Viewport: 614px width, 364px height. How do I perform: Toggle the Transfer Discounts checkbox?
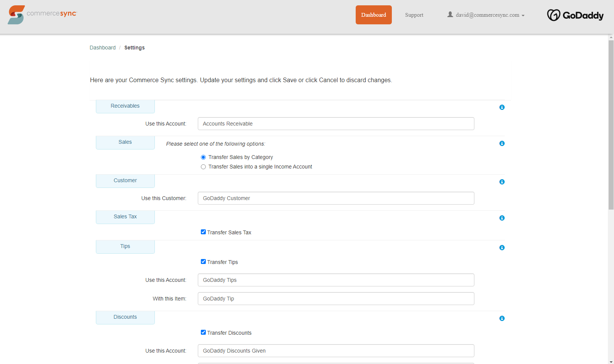(x=203, y=332)
